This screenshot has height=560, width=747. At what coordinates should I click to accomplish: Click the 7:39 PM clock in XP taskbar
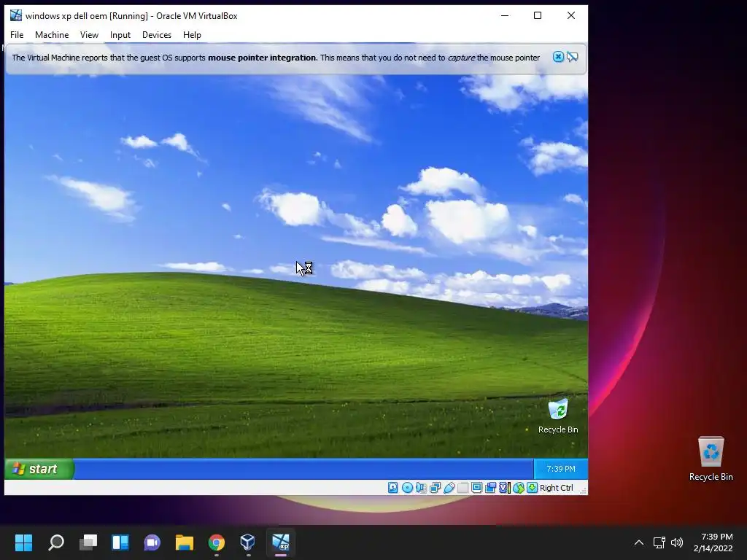[561, 469]
